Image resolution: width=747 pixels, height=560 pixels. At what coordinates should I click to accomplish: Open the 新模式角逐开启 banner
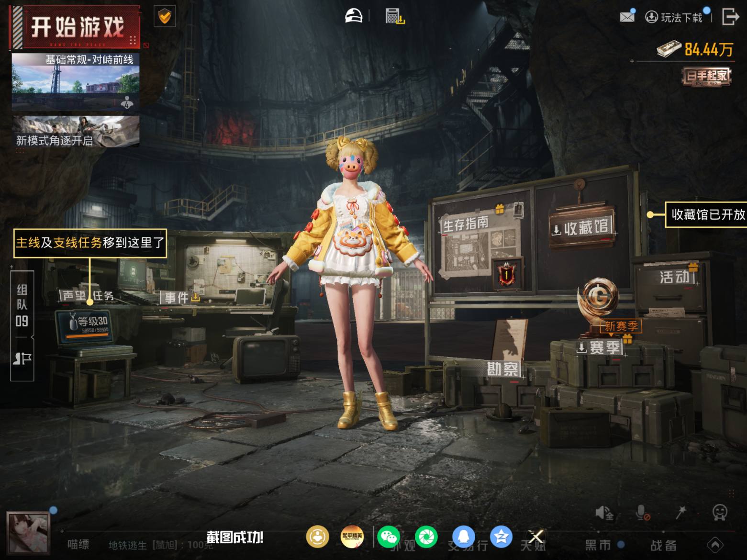point(76,131)
